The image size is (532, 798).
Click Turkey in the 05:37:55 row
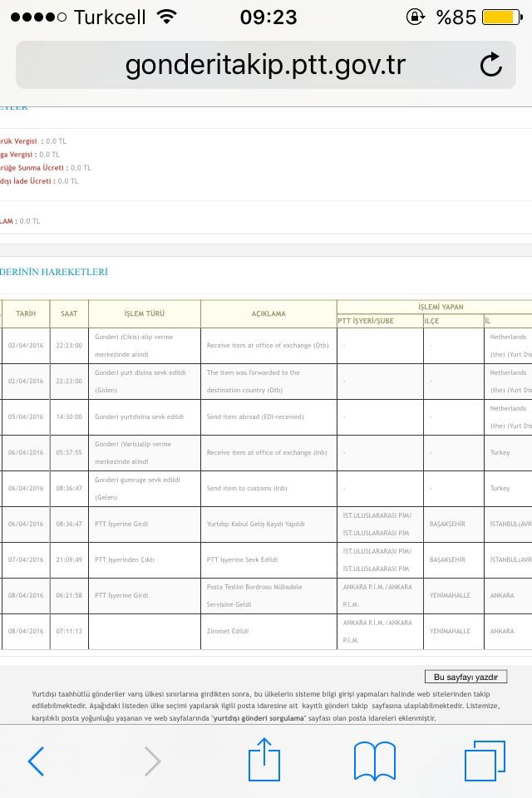500,452
